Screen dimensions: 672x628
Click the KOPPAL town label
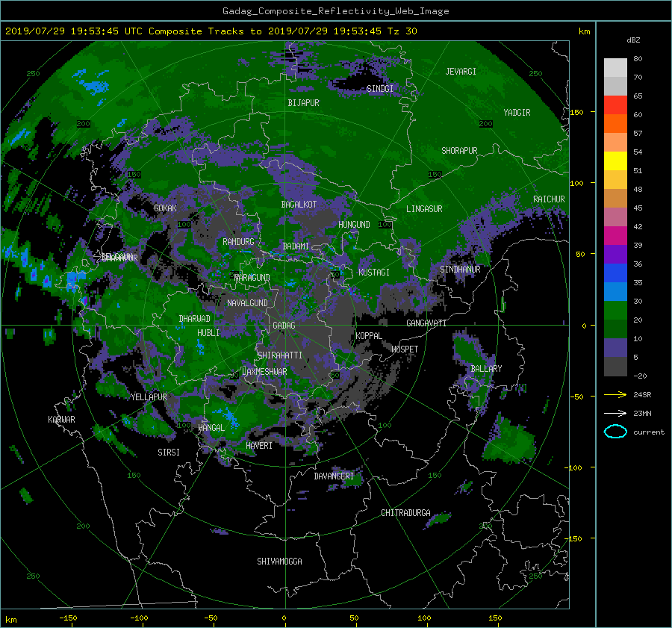tap(369, 336)
